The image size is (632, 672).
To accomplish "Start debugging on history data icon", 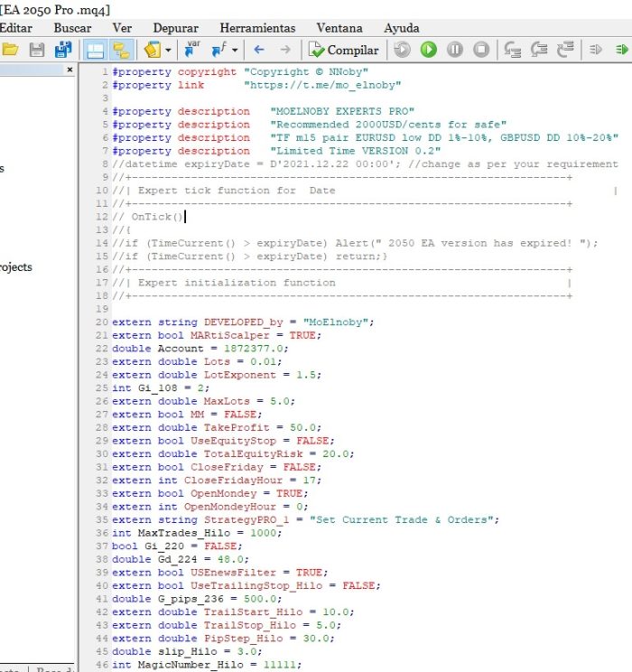I will coord(402,50).
